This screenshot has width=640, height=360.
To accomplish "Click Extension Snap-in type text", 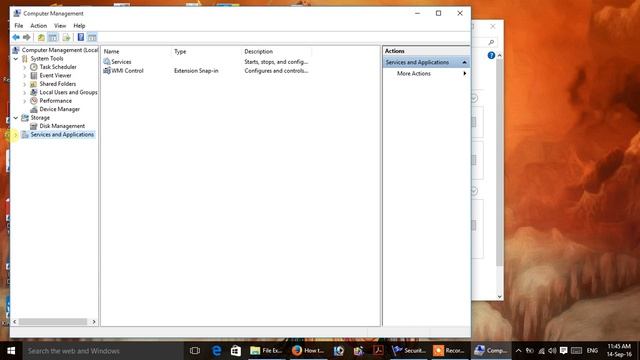I will coord(196,71).
